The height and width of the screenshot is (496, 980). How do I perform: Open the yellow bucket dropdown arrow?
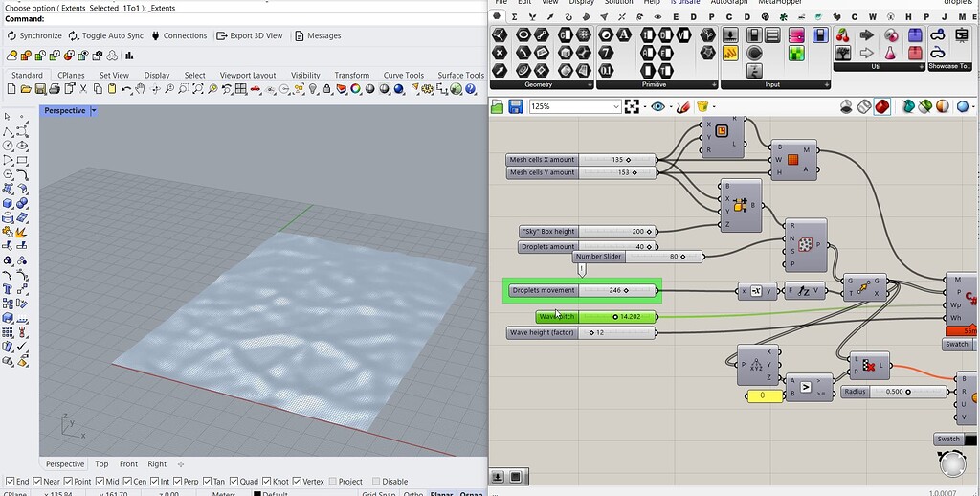pos(713,107)
